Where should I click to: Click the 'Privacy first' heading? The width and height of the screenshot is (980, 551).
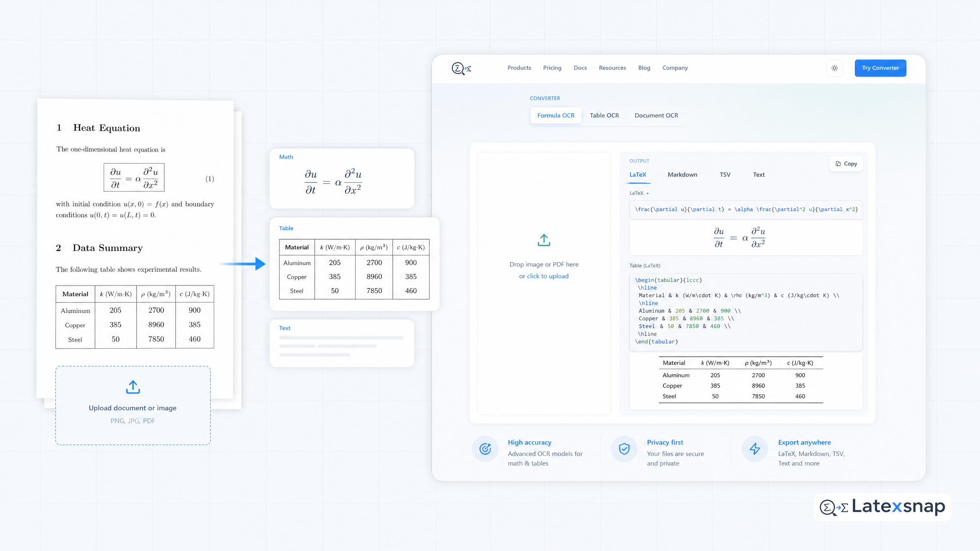tap(665, 442)
